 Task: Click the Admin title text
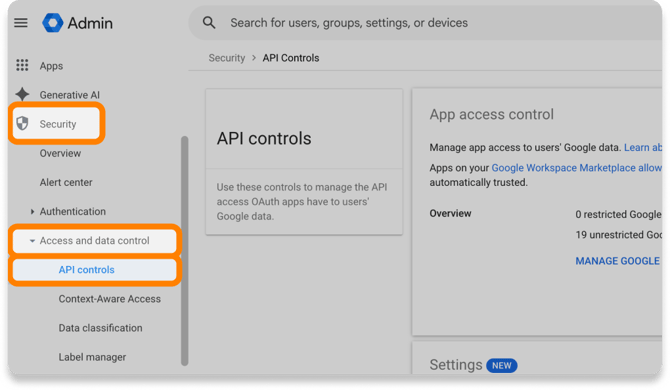[90, 23]
